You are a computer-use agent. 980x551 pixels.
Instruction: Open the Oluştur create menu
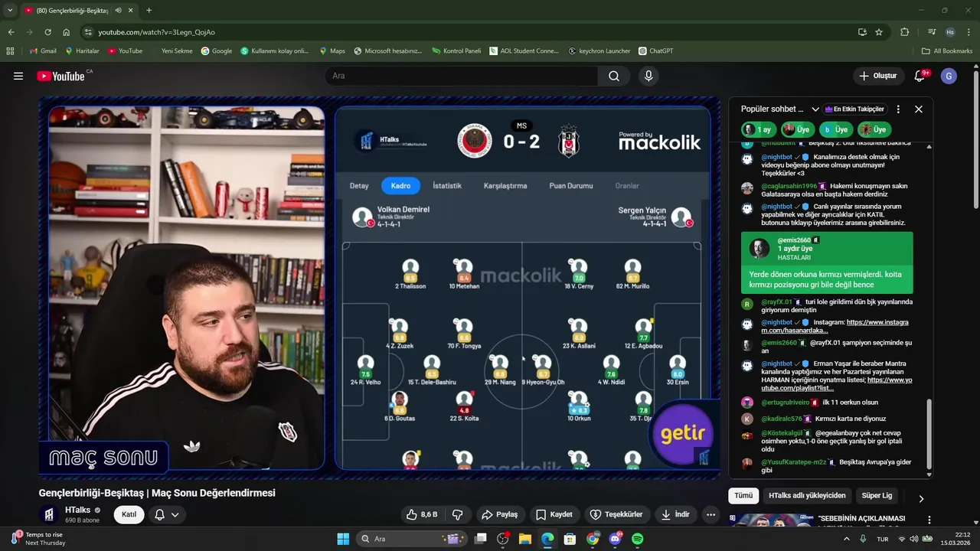pos(877,76)
